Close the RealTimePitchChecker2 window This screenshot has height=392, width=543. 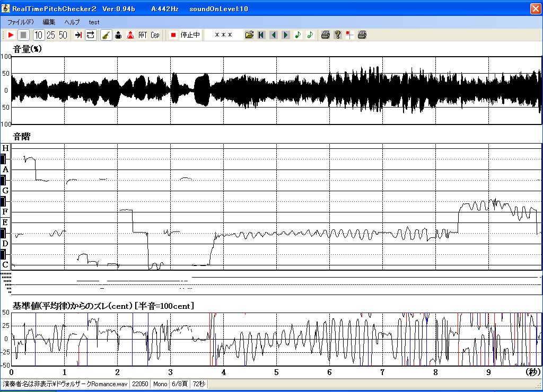(x=536, y=8)
